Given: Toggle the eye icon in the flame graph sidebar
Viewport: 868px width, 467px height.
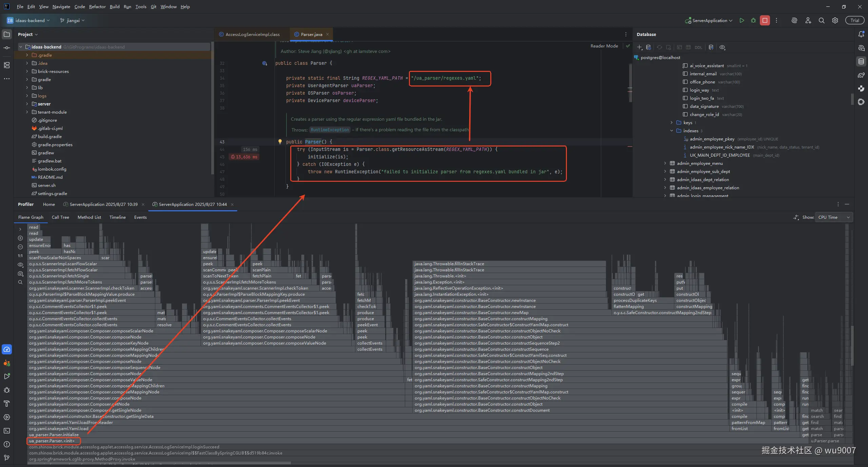Looking at the screenshot, I should 20,265.
